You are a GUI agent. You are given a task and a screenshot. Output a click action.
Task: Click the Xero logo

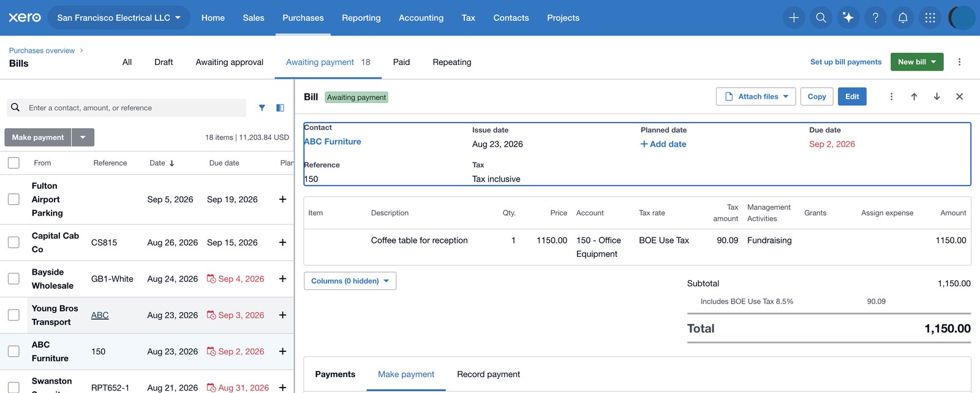coord(25,17)
